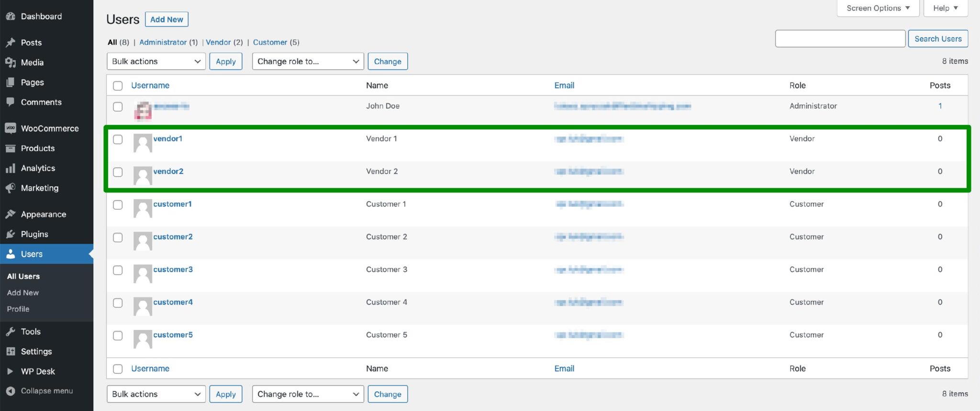Click the bottom Change button
The width and height of the screenshot is (980, 411).
tap(388, 394)
